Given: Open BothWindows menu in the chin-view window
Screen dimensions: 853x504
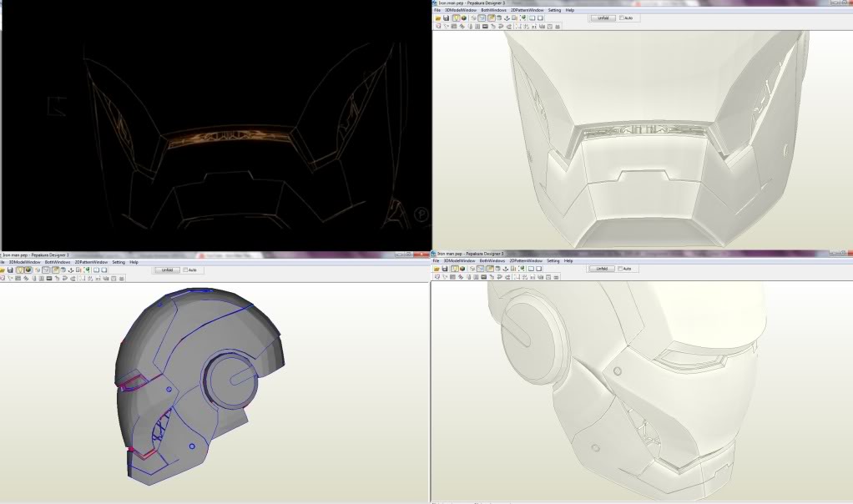Looking at the screenshot, I should click(493, 10).
